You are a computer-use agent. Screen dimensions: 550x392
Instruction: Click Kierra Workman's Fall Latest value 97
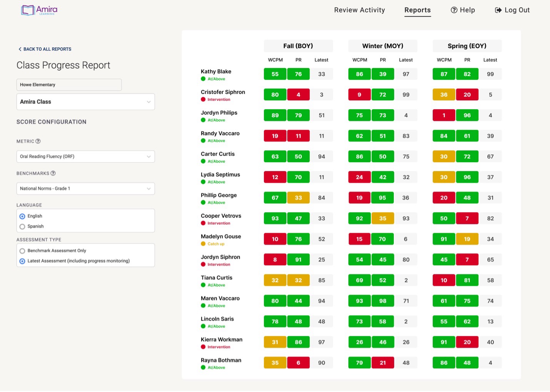(322, 342)
